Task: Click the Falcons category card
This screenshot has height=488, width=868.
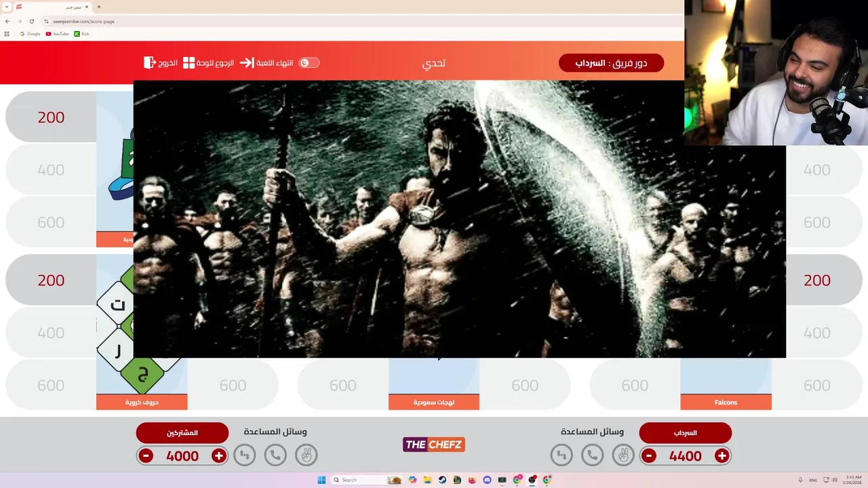Action: click(726, 384)
